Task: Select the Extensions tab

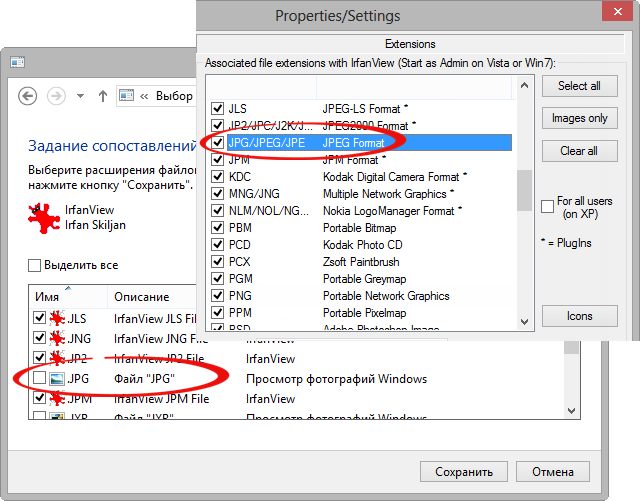Action: (410, 44)
